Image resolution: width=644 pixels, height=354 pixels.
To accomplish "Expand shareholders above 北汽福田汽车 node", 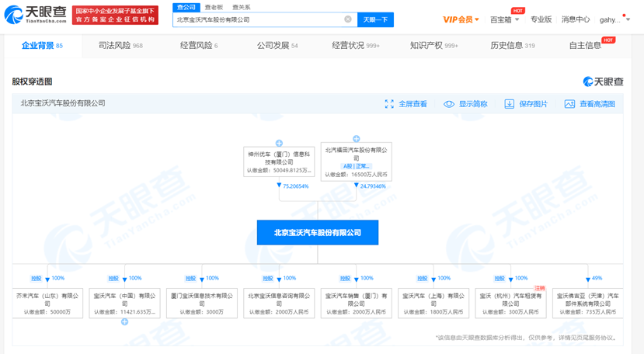I will (x=357, y=139).
